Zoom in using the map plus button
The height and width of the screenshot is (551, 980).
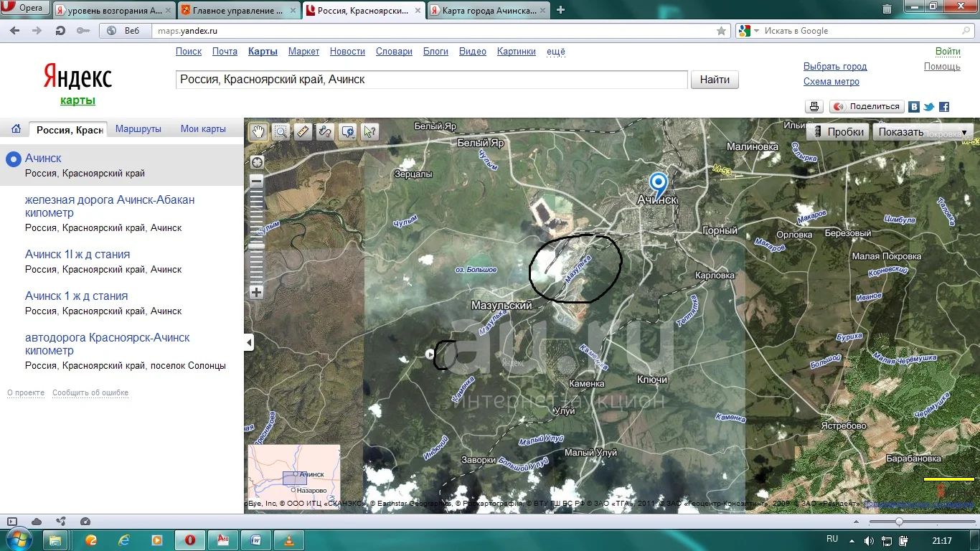tap(257, 292)
